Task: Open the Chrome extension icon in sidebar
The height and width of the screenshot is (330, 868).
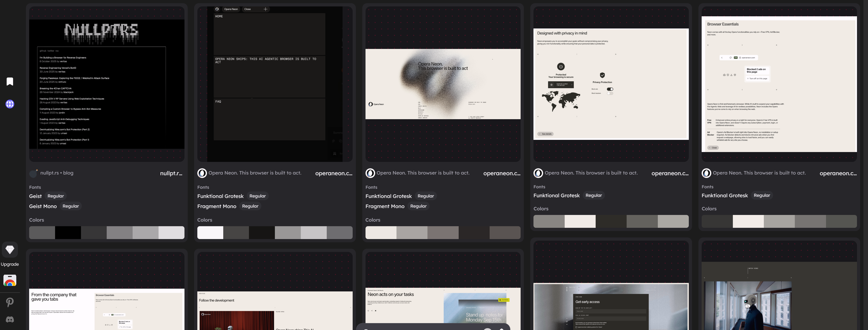Action: pyautogui.click(x=10, y=280)
